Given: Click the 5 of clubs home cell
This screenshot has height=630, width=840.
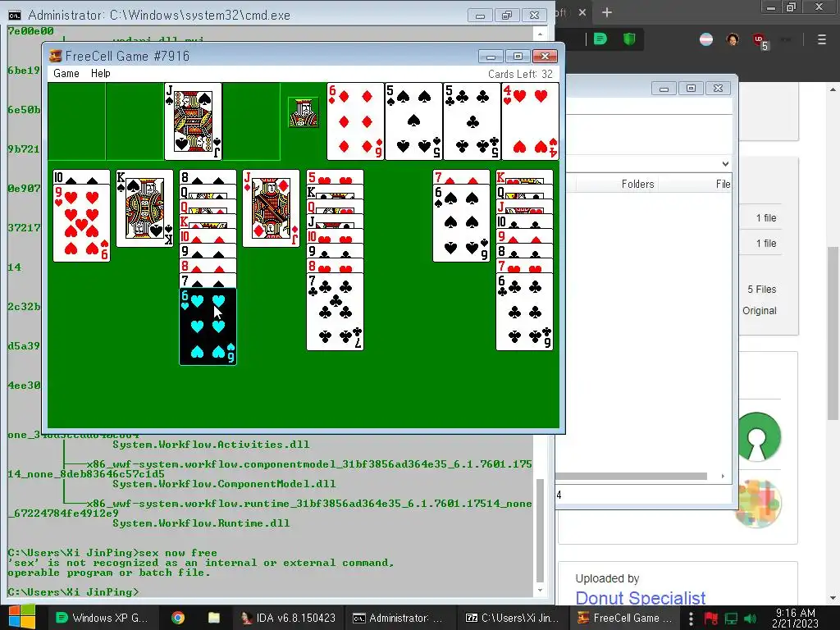Looking at the screenshot, I should [472, 121].
